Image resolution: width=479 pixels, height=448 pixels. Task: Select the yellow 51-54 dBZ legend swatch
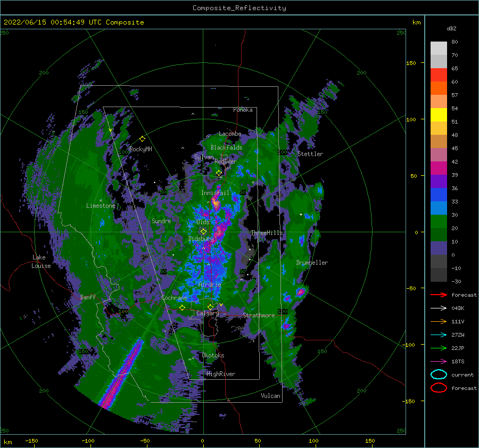coord(439,115)
